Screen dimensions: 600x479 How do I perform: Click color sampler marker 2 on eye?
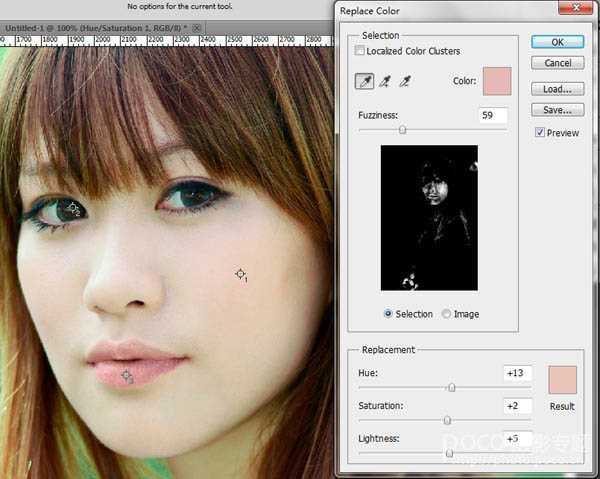point(72,208)
